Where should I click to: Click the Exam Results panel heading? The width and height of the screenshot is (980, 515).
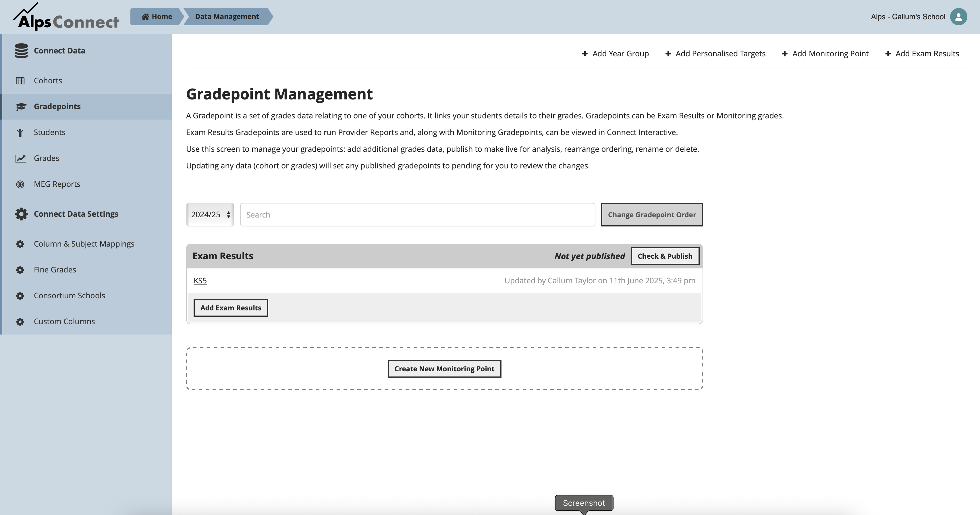(223, 256)
